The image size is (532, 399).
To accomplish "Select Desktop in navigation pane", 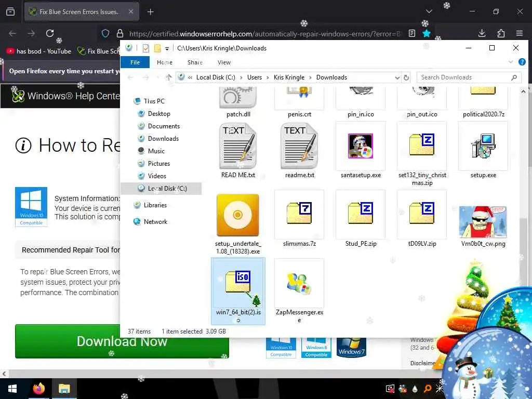I will pos(154,114).
